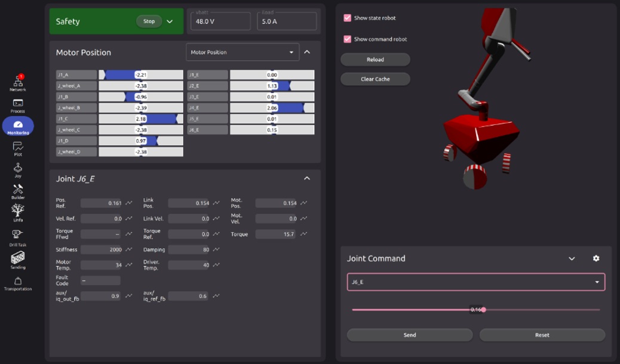Open the Joy joystick icon
Image resolution: width=620 pixels, height=364 pixels.
pyautogui.click(x=18, y=169)
